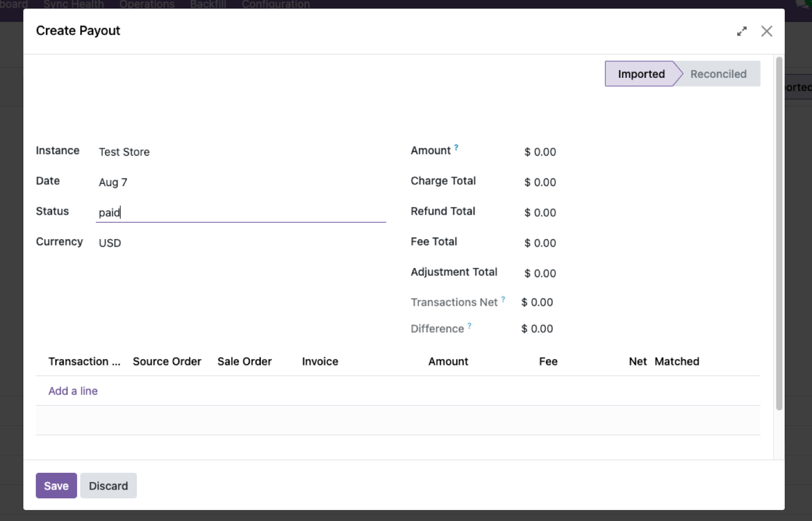Discard the payout changes
This screenshot has width=812, height=521.
tap(108, 486)
